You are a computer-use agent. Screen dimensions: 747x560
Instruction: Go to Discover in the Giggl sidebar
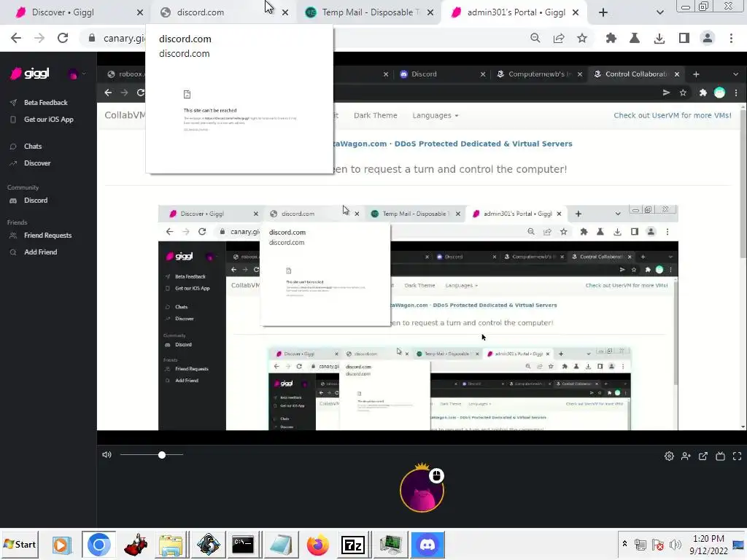tap(37, 163)
